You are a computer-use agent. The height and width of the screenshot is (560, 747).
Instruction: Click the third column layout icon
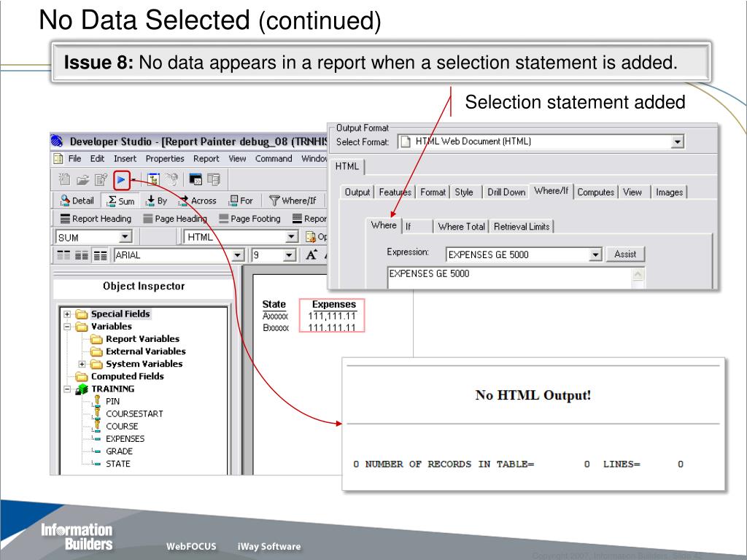pyautogui.click(x=100, y=255)
